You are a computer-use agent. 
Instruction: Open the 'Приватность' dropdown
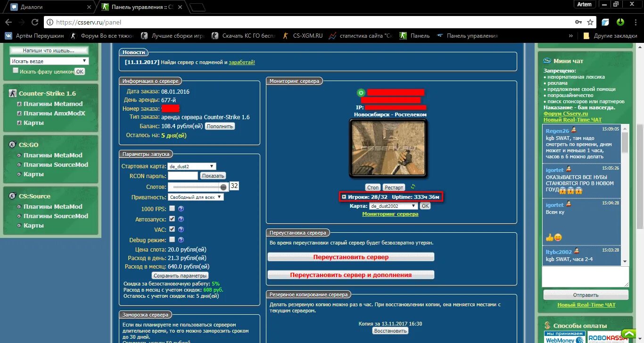[196, 197]
